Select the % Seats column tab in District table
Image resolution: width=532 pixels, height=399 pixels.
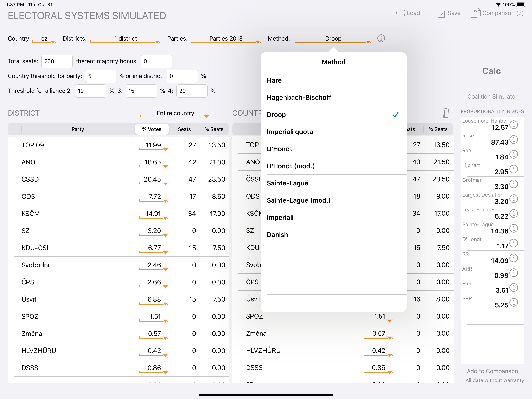tap(214, 129)
